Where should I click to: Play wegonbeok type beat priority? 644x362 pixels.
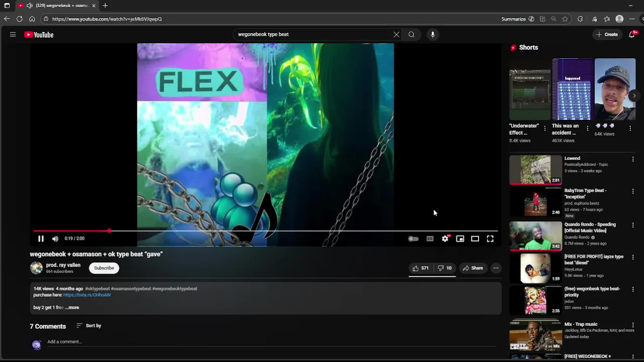pos(535,300)
